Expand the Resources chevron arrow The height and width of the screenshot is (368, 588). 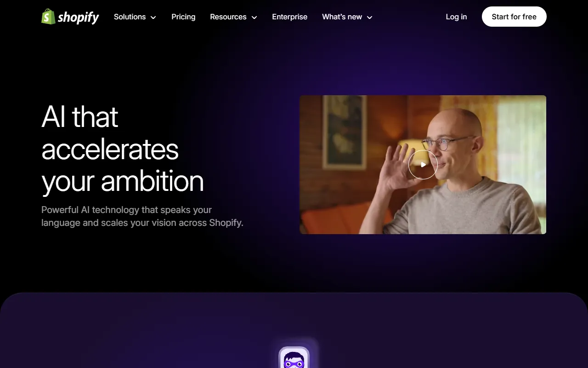point(254,17)
